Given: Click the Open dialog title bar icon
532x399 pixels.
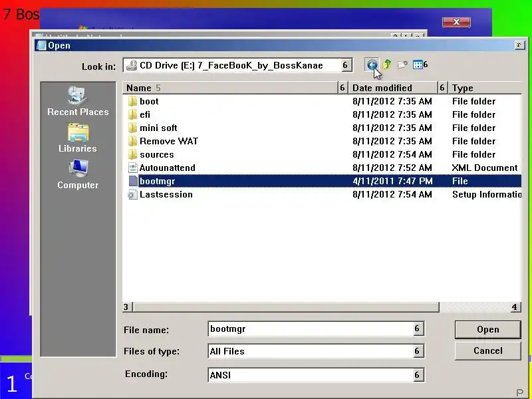Looking at the screenshot, I should (42, 45).
